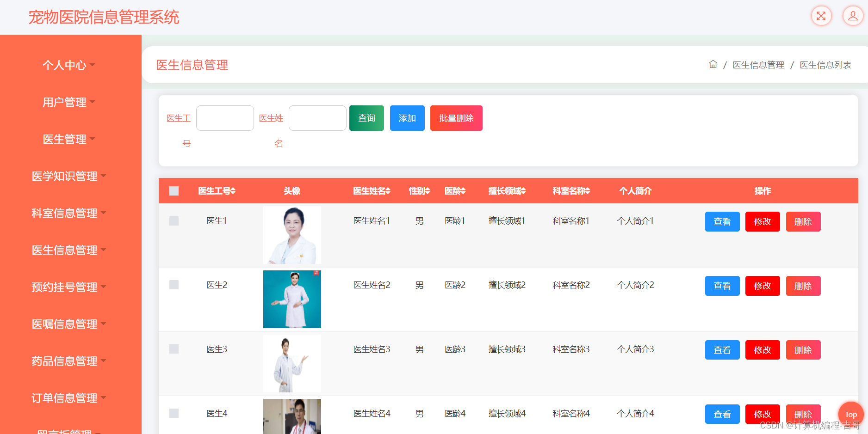Viewport: 868px width, 434px height.
Task: Check the row checkbox for 医生1
Action: [174, 221]
